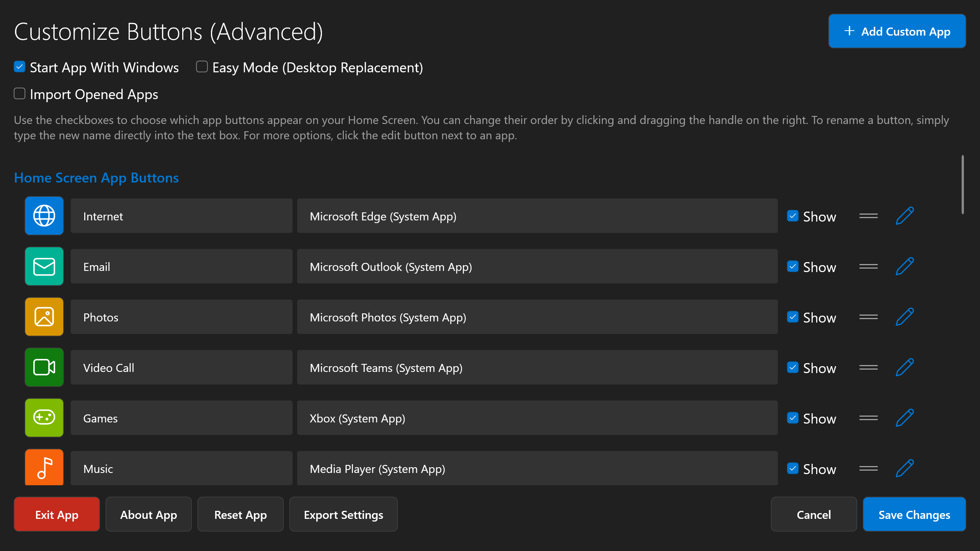Click the drag handle next to Email
980x551 pixels.
(868, 266)
